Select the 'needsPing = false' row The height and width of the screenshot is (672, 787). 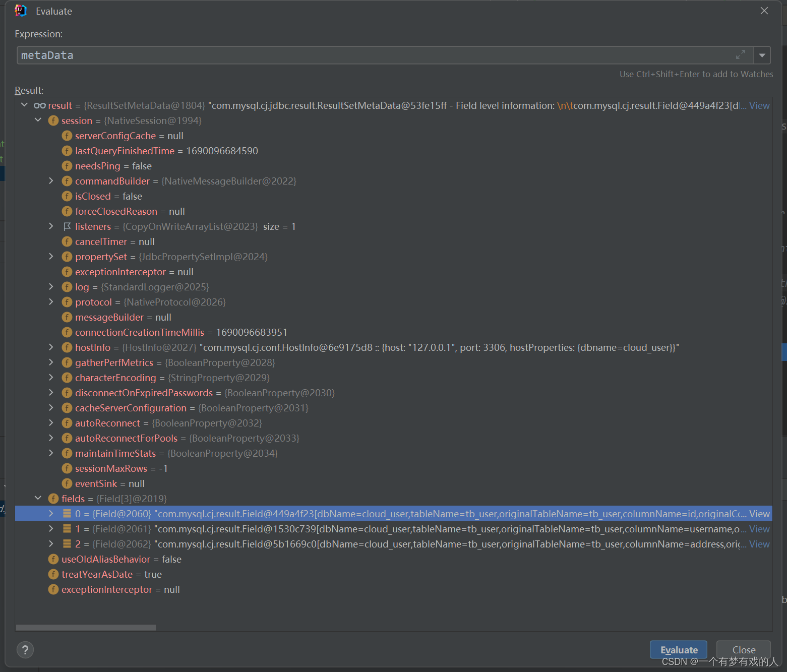click(x=394, y=166)
